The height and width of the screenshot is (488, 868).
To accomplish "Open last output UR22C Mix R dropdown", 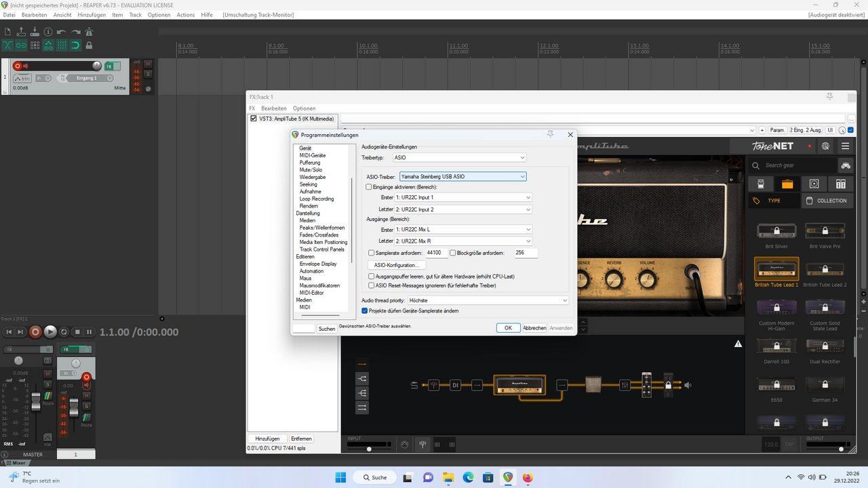I will 463,241.
